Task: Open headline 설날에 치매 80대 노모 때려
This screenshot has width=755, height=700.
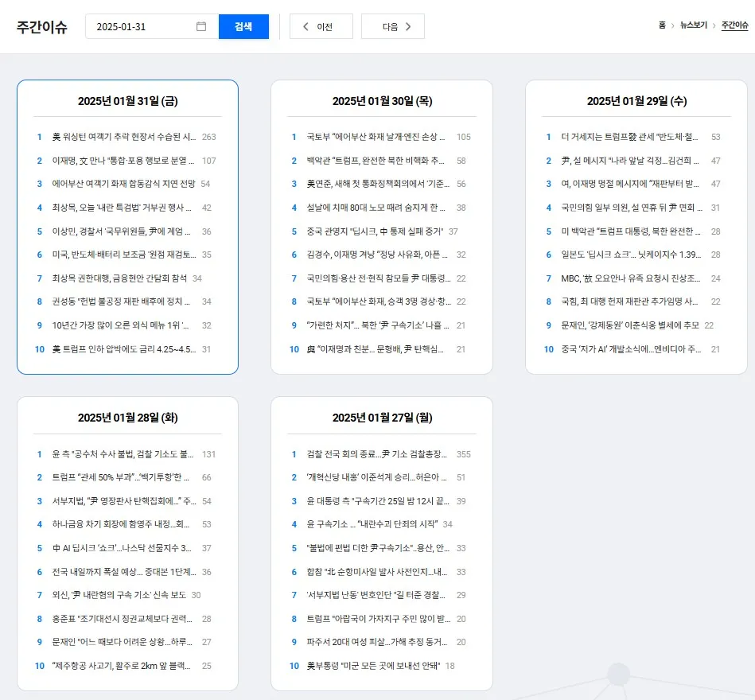Action: 376,208
